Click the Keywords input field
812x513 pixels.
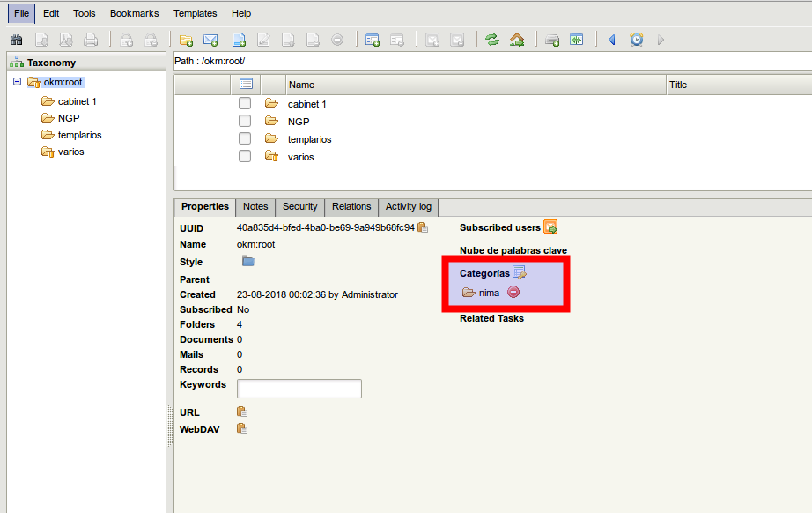[x=299, y=389]
